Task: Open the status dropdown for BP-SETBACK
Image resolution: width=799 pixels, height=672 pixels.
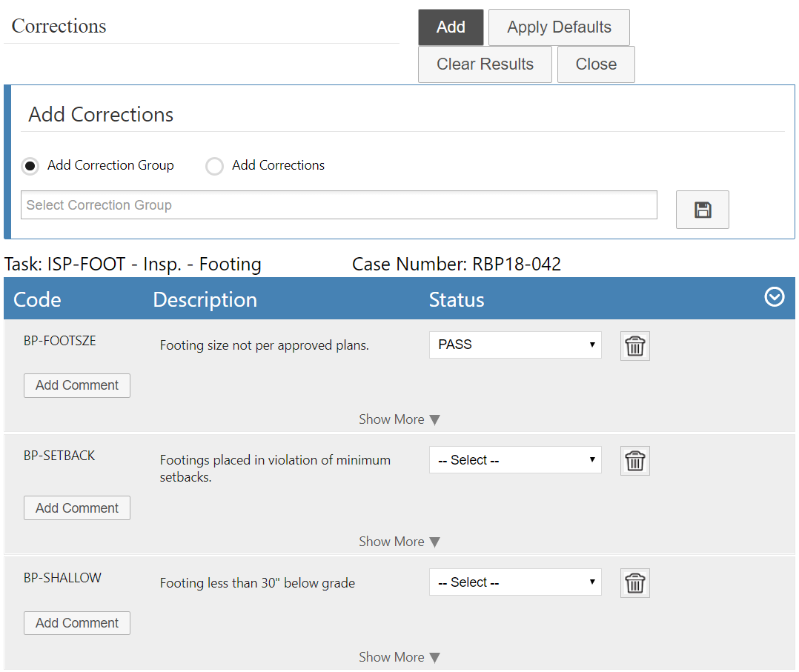Action: [515, 460]
